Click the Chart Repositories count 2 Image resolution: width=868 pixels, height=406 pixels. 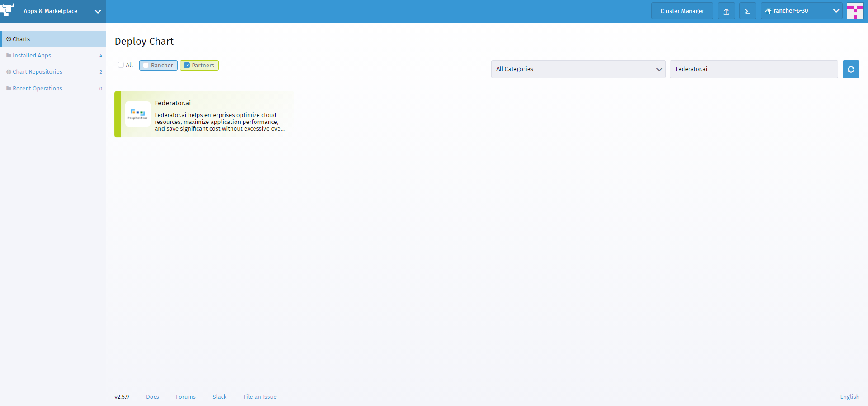(101, 72)
